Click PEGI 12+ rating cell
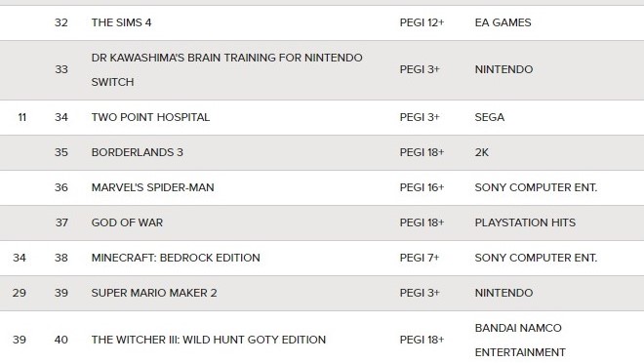The height and width of the screenshot is (363, 644). [x=422, y=22]
